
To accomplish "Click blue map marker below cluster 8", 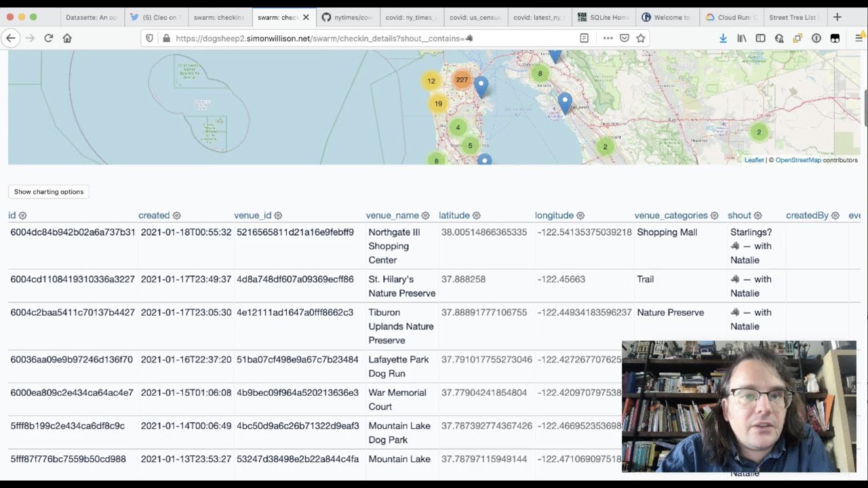I will coord(565,104).
